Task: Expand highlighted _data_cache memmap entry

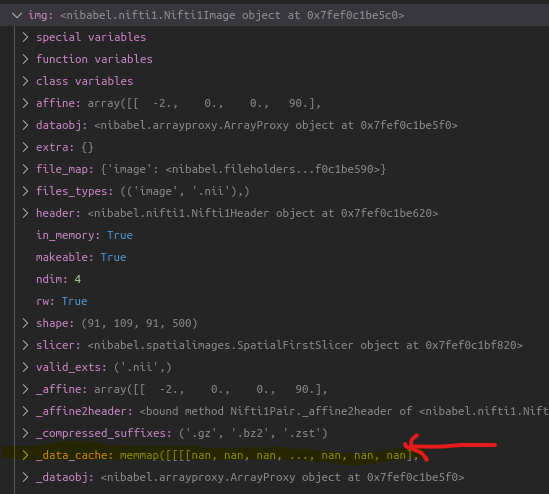Action: pyautogui.click(x=25, y=455)
